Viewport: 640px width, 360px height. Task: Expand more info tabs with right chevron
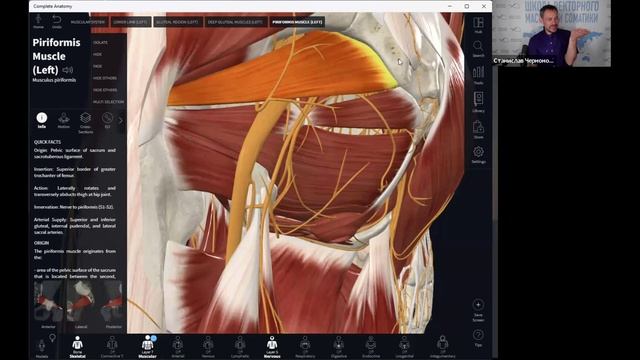[x=120, y=120]
